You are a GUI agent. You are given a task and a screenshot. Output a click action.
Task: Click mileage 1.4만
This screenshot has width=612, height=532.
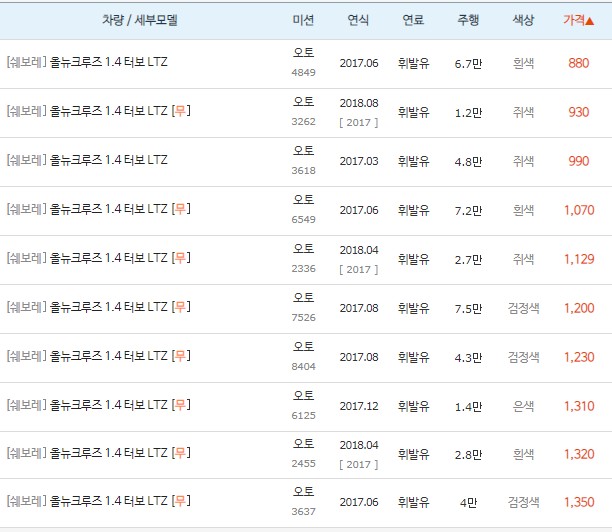pos(468,407)
